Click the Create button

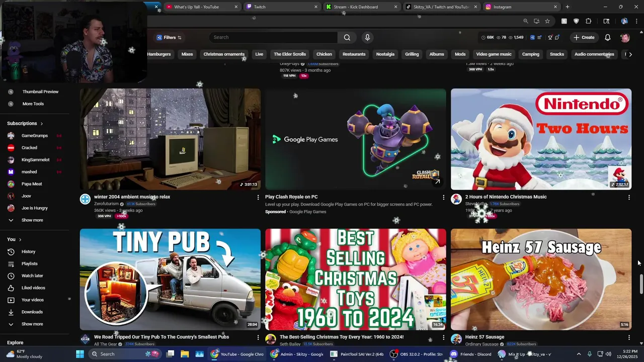pos(584,37)
